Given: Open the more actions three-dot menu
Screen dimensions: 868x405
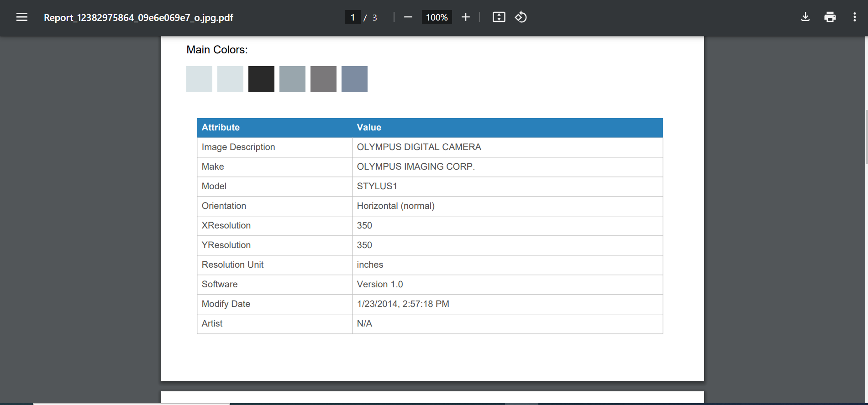Looking at the screenshot, I should pos(855,17).
